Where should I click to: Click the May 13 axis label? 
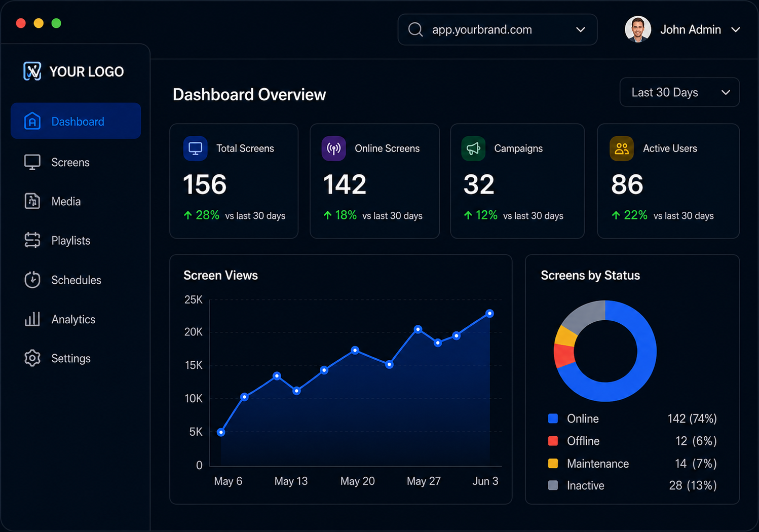coord(291,481)
